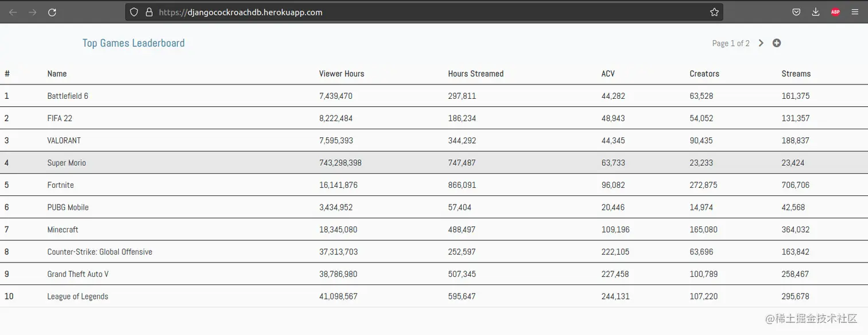Sort by the Streams column header
This screenshot has height=335, width=868.
796,74
